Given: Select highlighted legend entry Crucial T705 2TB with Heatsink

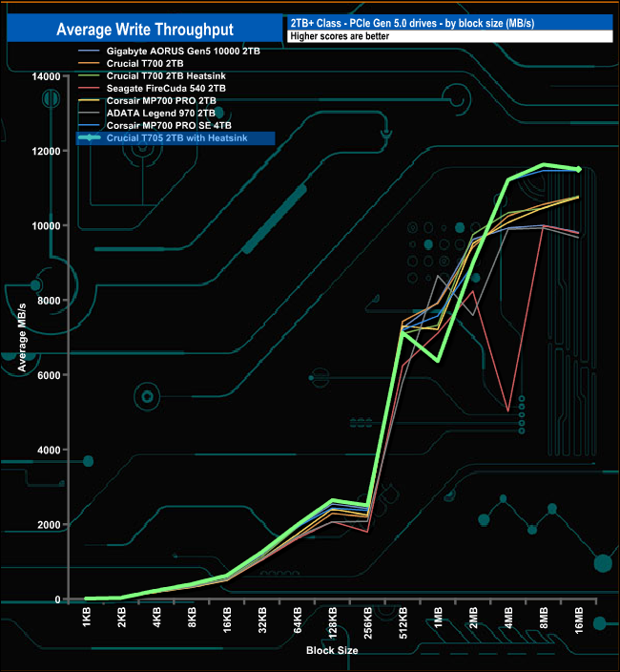Looking at the screenshot, I should point(176,138).
